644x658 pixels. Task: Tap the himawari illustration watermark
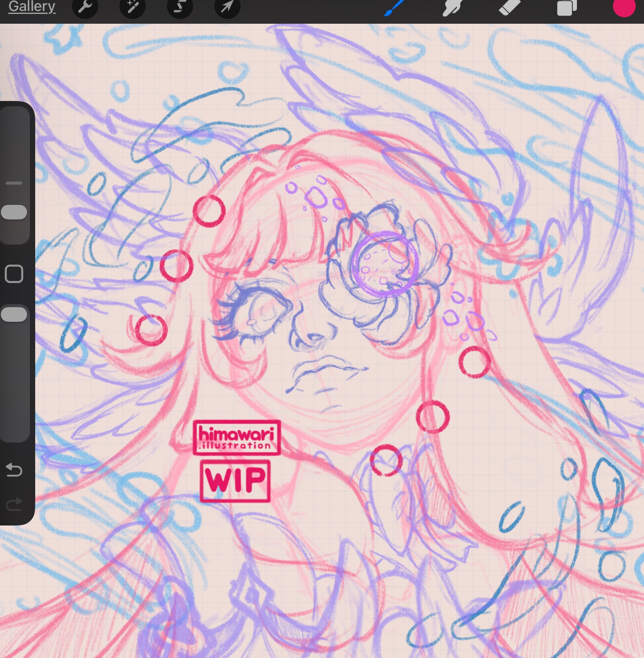[236, 438]
